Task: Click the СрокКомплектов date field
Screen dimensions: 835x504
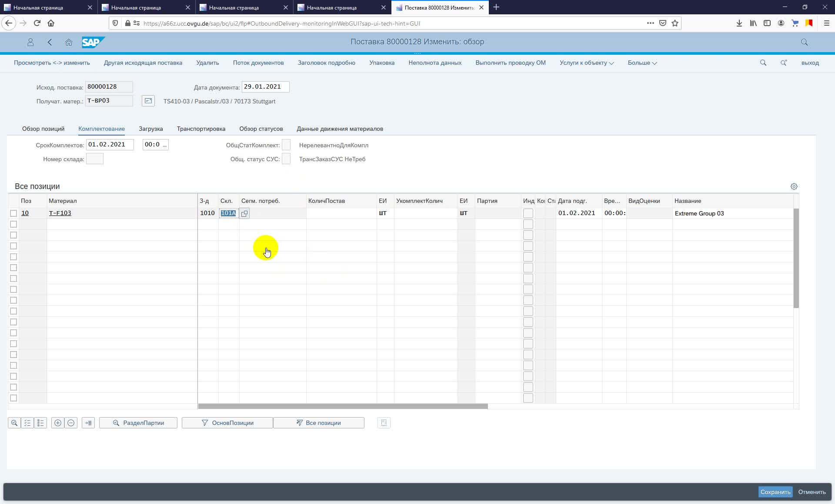Action: click(x=110, y=145)
